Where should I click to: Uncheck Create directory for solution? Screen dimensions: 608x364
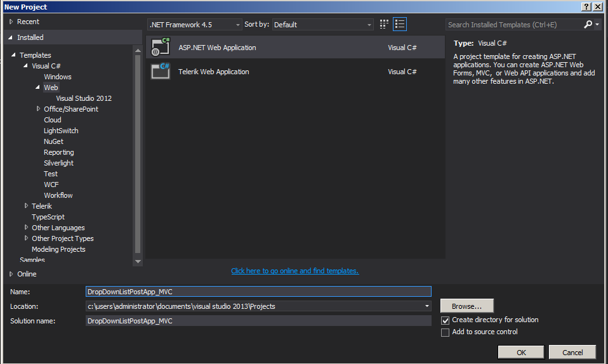click(445, 320)
